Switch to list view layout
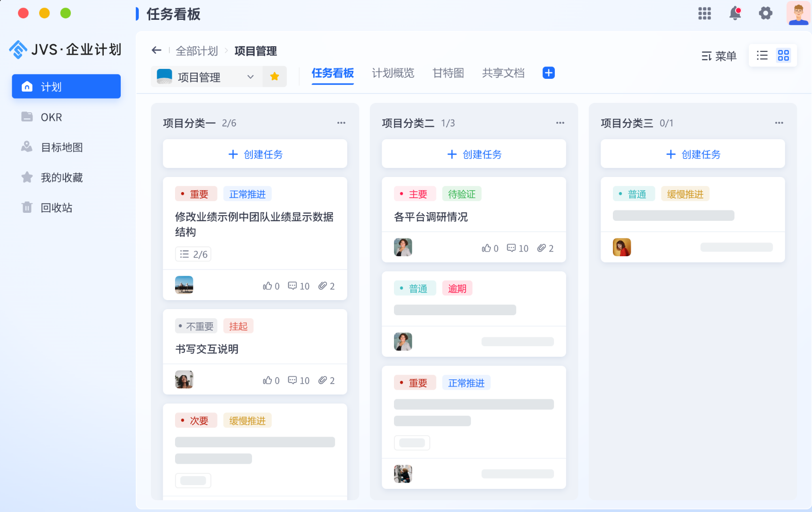The width and height of the screenshot is (812, 512). [762, 55]
